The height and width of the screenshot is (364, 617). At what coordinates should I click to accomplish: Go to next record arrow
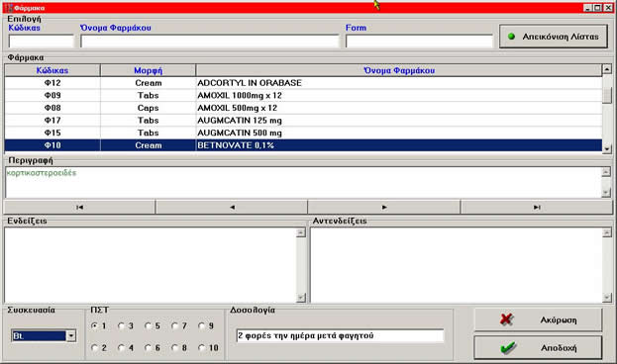coord(384,207)
